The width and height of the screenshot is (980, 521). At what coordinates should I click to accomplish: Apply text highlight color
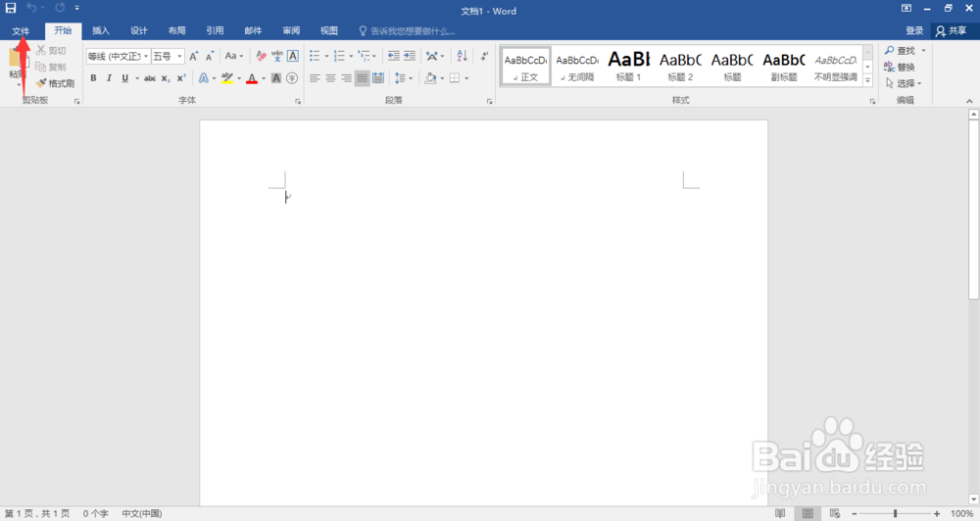pyautogui.click(x=227, y=78)
